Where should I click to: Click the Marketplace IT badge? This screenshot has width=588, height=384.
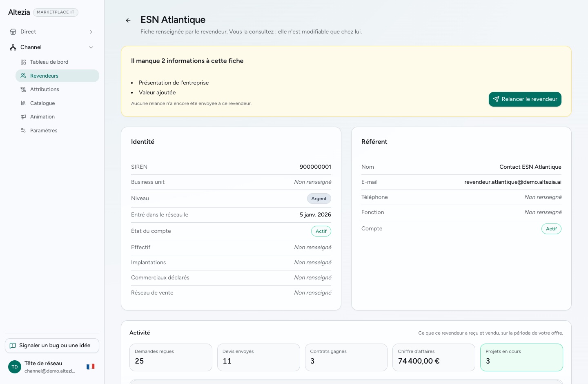[x=56, y=12]
